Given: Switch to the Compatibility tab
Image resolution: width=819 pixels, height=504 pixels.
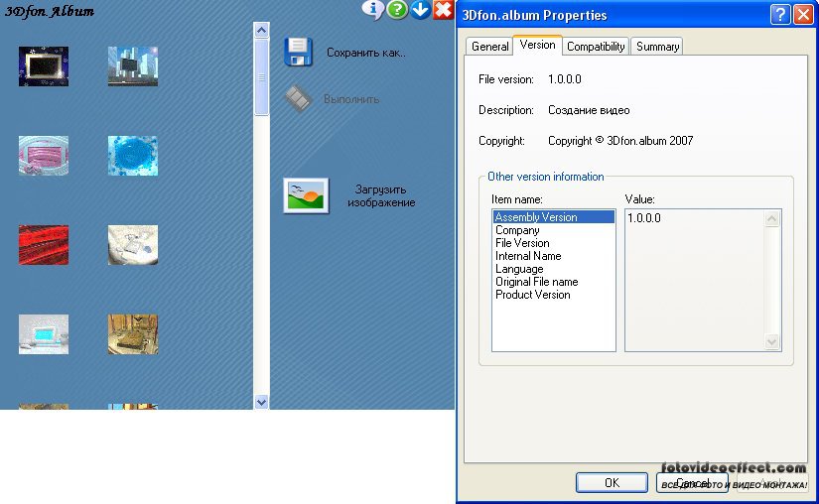Looking at the screenshot, I should (x=596, y=47).
